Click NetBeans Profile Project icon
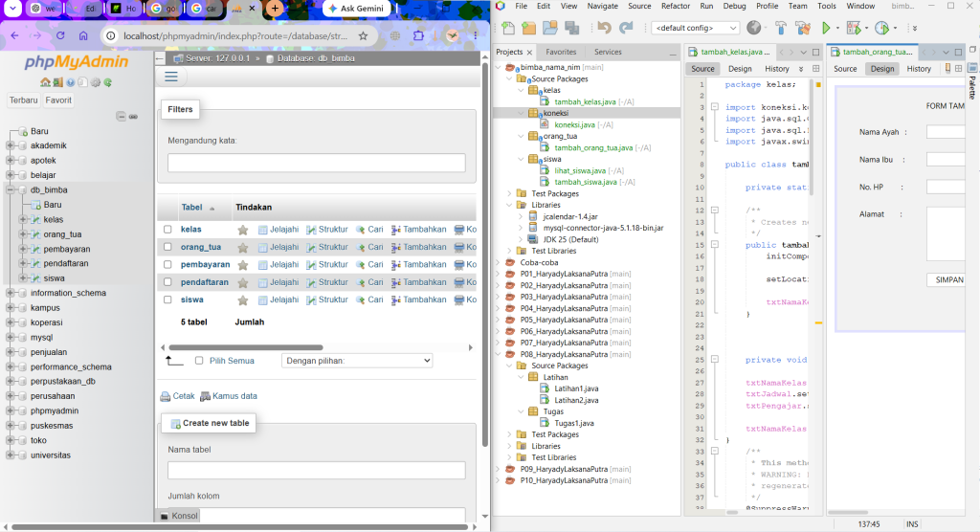980x532 pixels. (x=881, y=28)
